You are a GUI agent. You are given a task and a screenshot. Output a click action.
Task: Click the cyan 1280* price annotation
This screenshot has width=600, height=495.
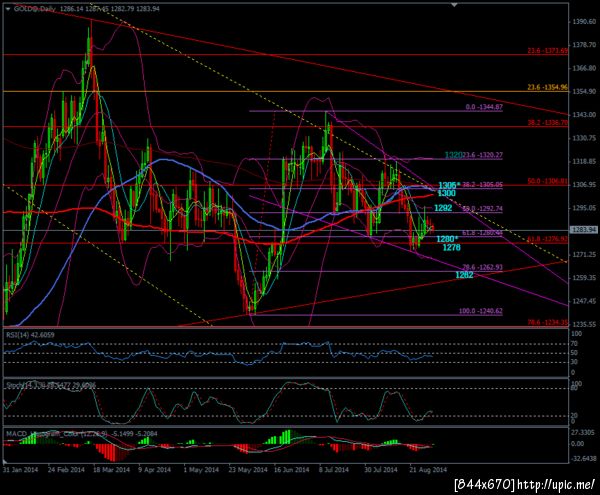tap(447, 239)
